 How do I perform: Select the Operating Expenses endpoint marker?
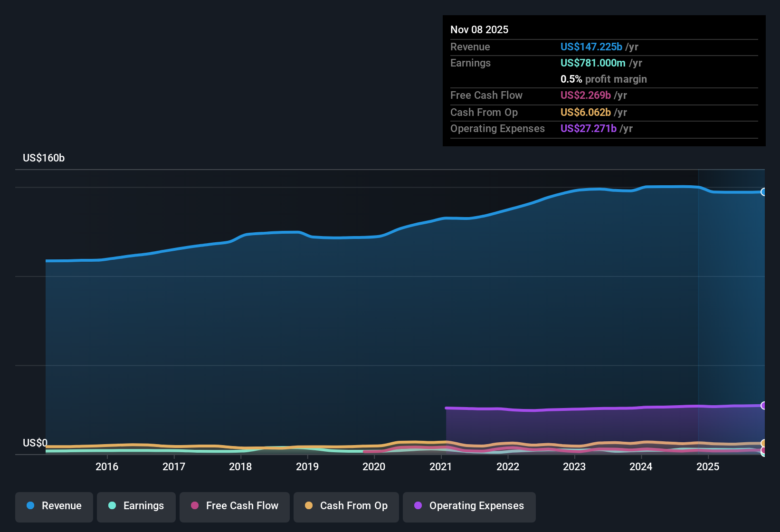764,405
